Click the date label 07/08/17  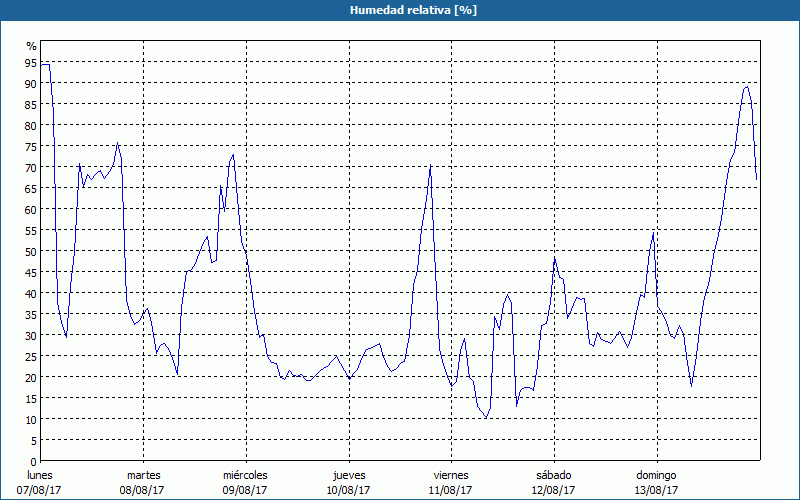pos(40,490)
